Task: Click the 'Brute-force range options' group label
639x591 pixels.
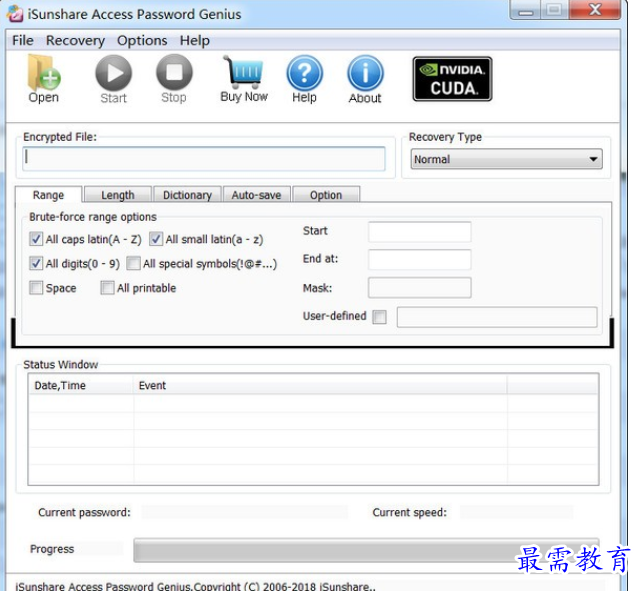Action: (93, 217)
